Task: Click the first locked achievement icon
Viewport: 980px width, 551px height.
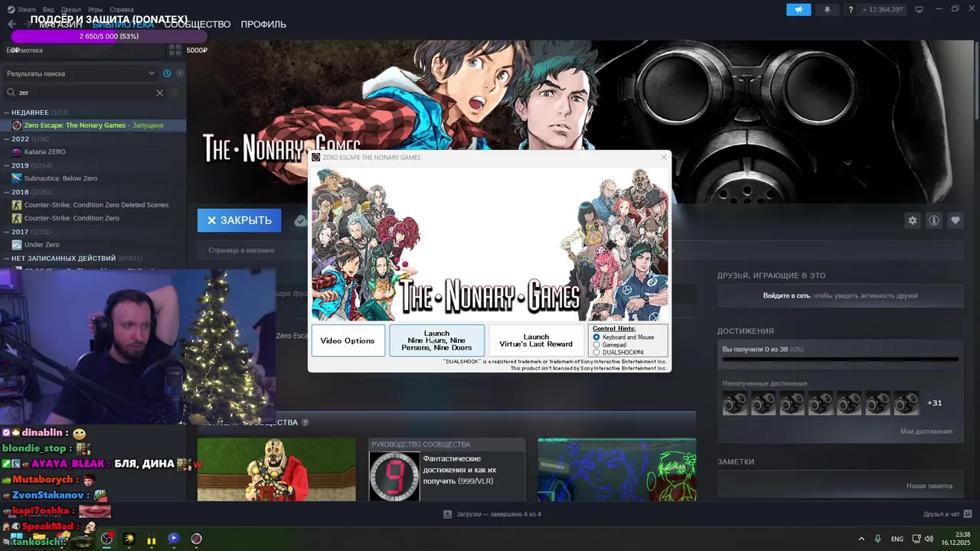Action: [735, 403]
